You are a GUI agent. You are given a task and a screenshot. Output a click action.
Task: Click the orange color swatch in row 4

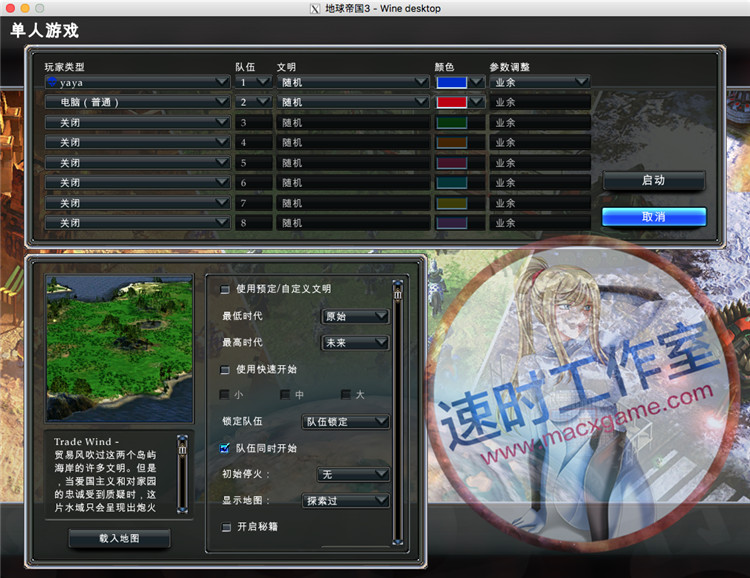click(452, 142)
